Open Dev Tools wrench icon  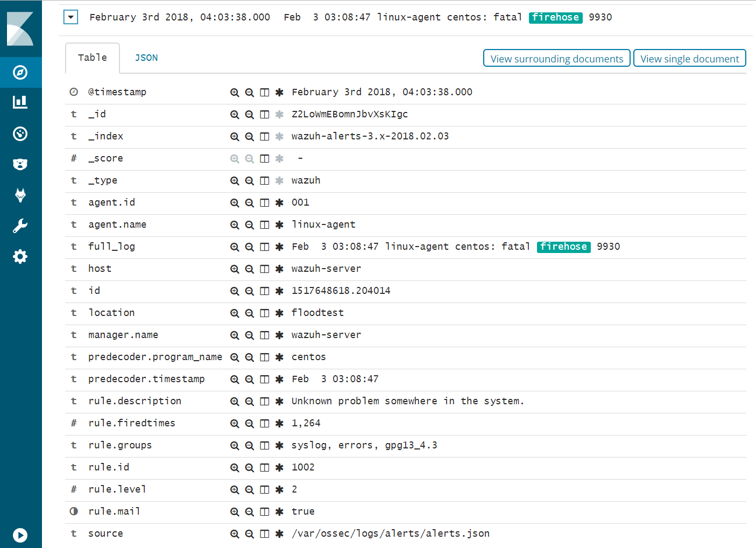tap(20, 226)
